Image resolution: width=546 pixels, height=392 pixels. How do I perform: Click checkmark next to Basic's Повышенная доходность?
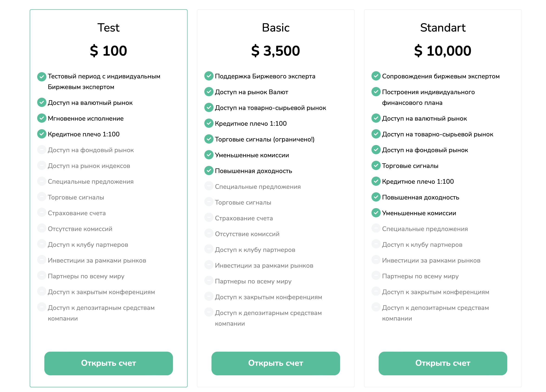[x=209, y=170]
